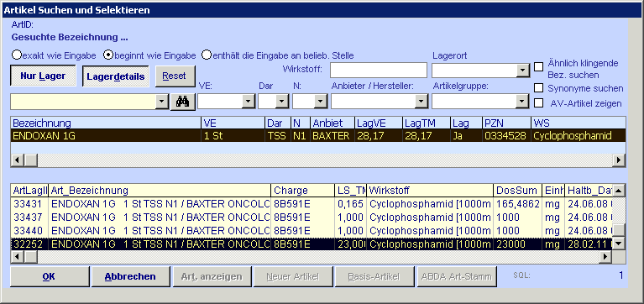Click the DosSum column header
Viewport: 644px width, 304px height.
click(x=517, y=190)
